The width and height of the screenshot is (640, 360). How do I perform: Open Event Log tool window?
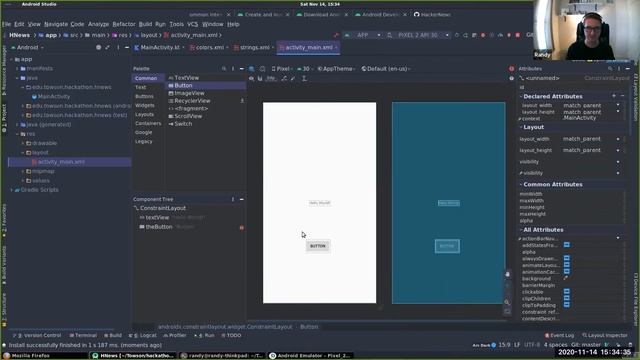click(559, 335)
